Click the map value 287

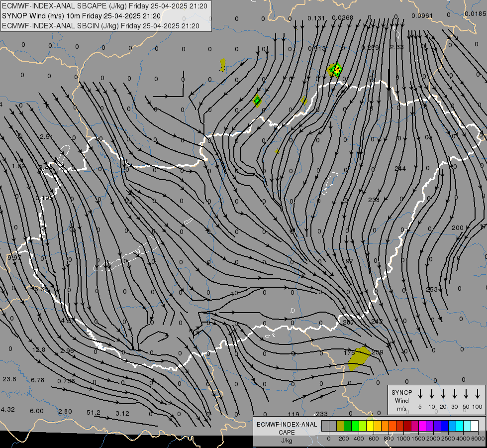[x=348, y=323]
